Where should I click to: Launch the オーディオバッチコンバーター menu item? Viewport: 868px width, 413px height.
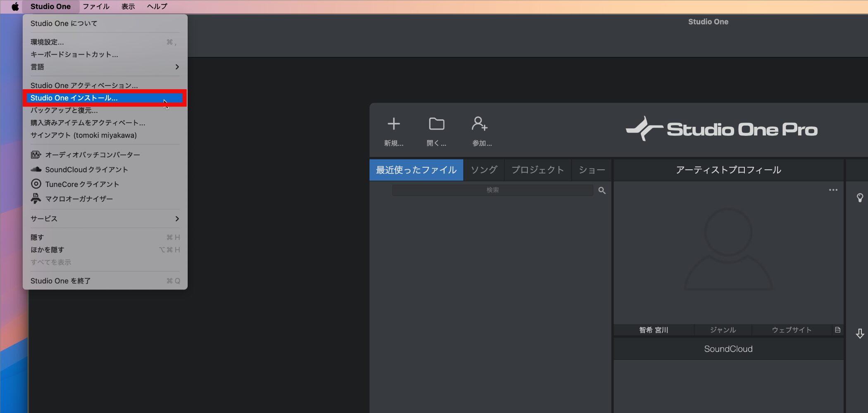(92, 155)
